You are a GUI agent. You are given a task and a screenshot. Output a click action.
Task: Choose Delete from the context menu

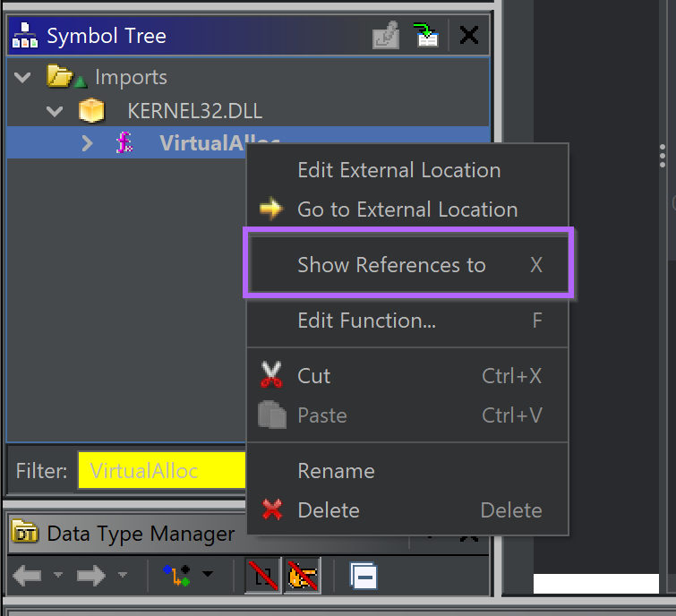[407, 510]
